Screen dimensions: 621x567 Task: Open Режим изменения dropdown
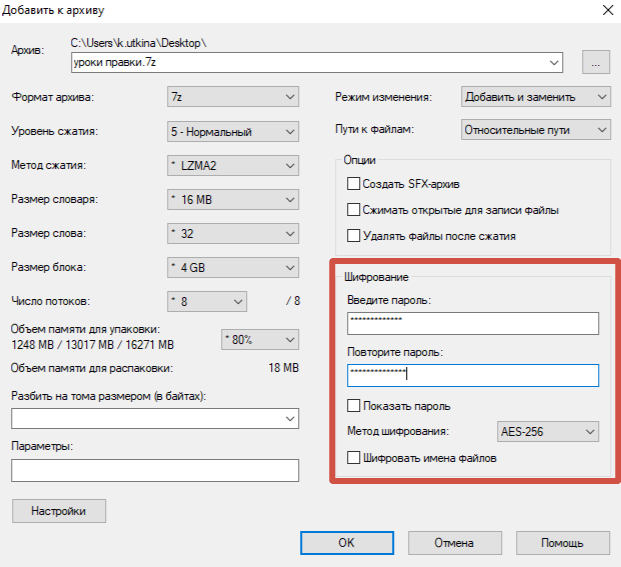coord(535,97)
